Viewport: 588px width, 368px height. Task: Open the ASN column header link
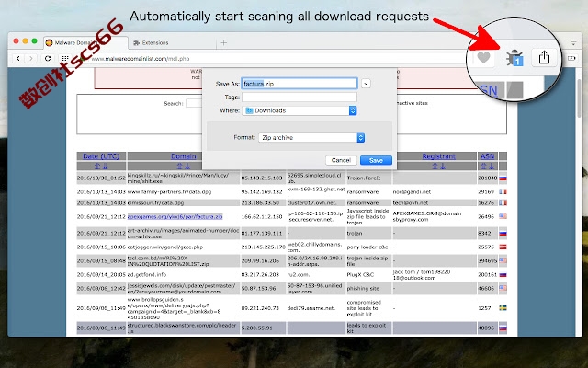pyautogui.click(x=488, y=156)
